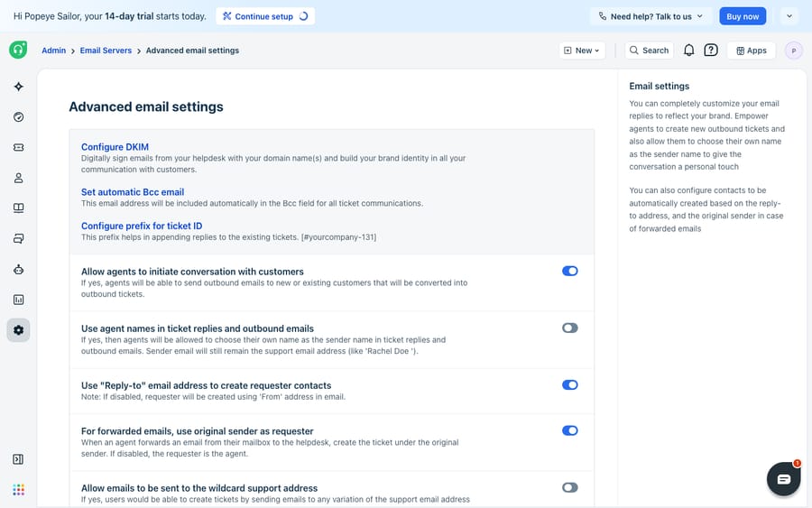Open the Contacts person icon in sidebar

19,178
